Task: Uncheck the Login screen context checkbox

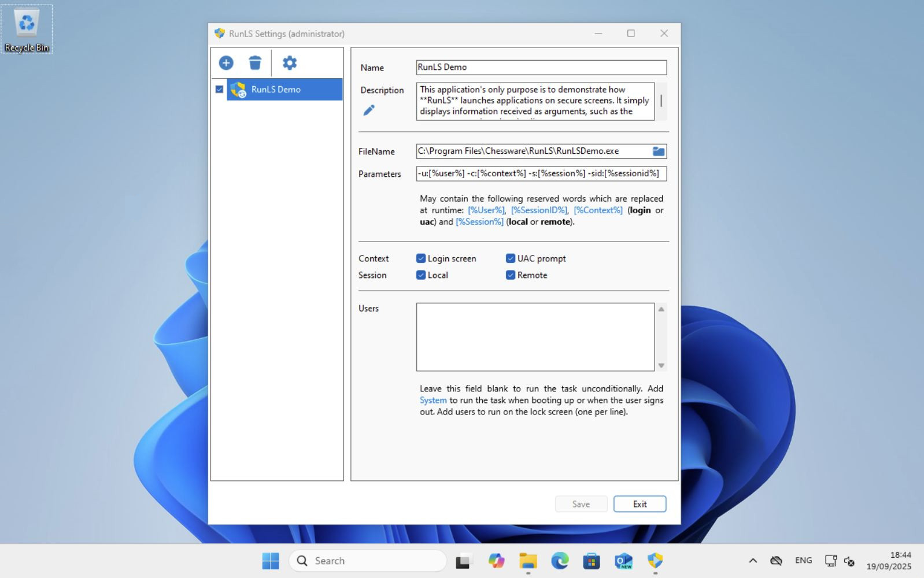Action: pyautogui.click(x=421, y=258)
